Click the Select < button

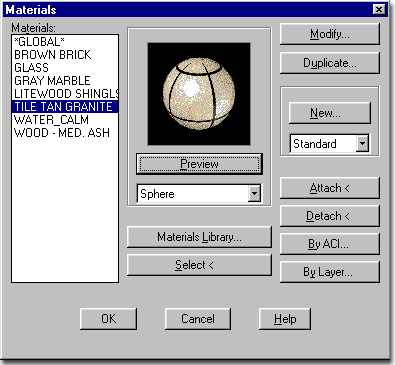tap(199, 265)
